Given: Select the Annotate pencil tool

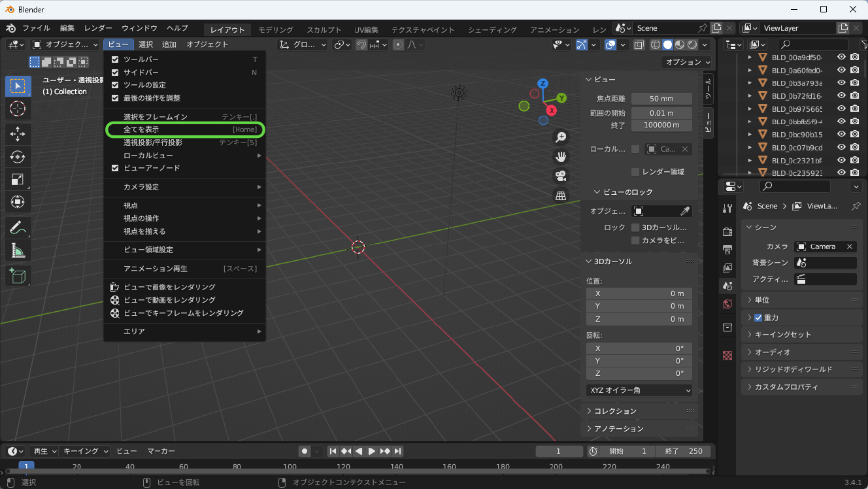Looking at the screenshot, I should click(x=18, y=228).
